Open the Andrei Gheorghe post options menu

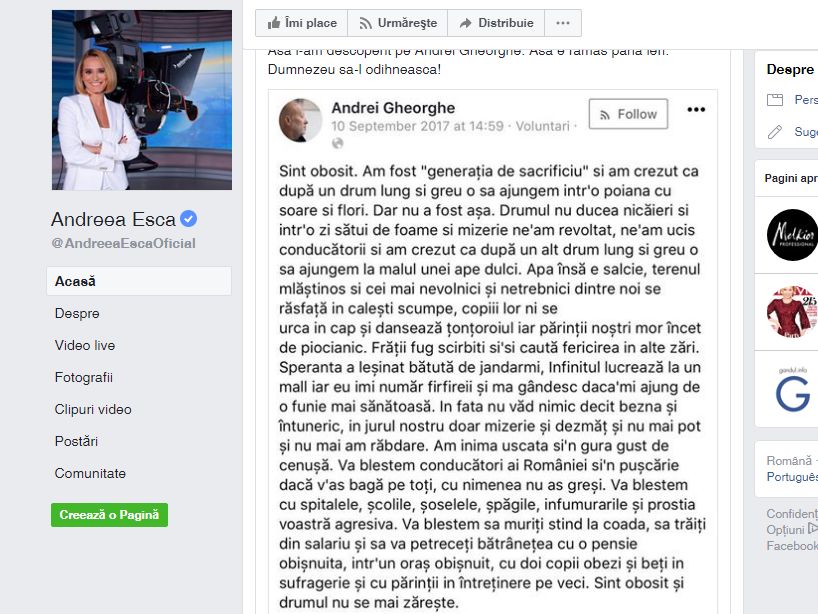click(x=696, y=110)
